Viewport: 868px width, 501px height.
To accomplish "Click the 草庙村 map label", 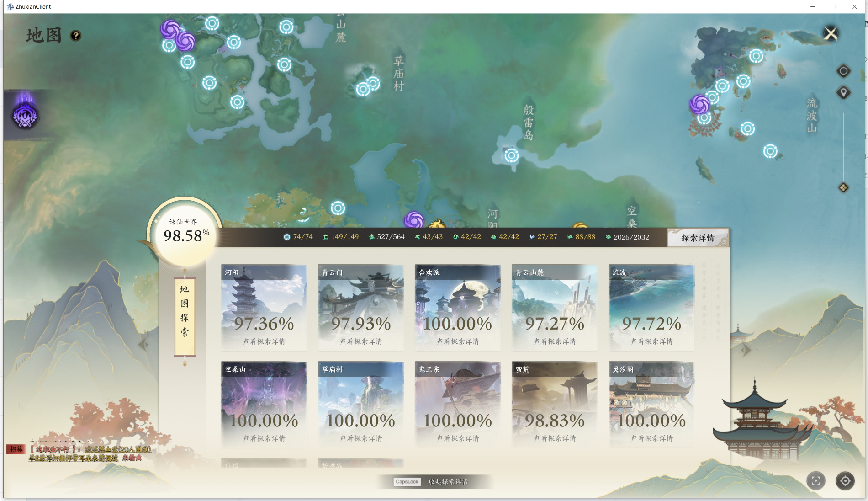I will coord(398,73).
